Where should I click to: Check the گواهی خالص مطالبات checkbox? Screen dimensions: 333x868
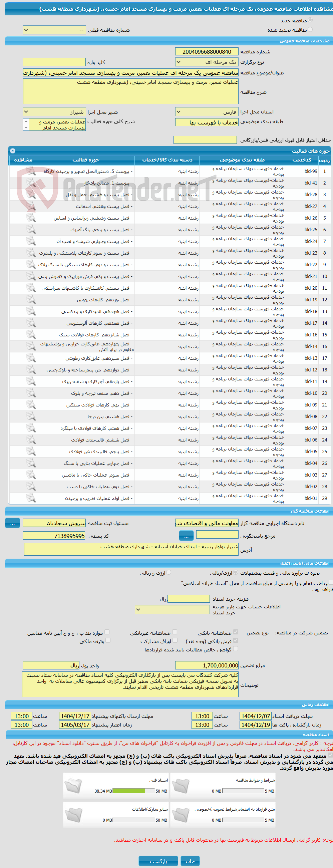pyautogui.click(x=236, y=649)
